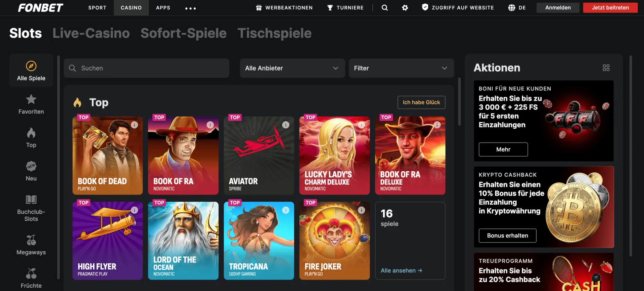Open Buchclub-Slots book icon
The image size is (644, 291).
tap(31, 200)
